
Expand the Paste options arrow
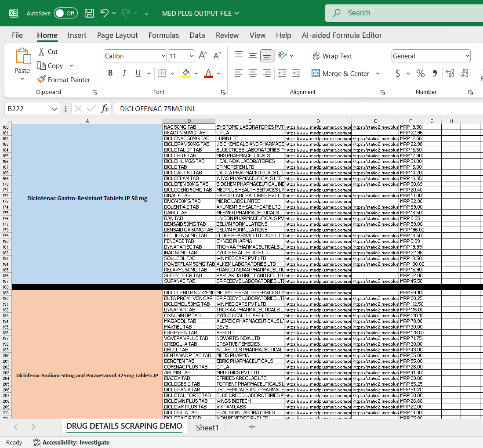coord(22,79)
